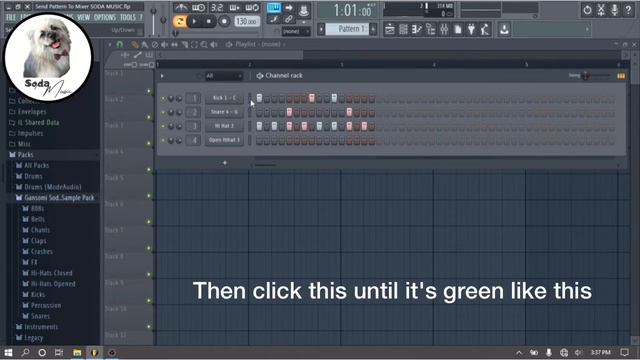The image size is (640, 360).
Task: Click the tempo tapper icon
Action: (x=485, y=29)
